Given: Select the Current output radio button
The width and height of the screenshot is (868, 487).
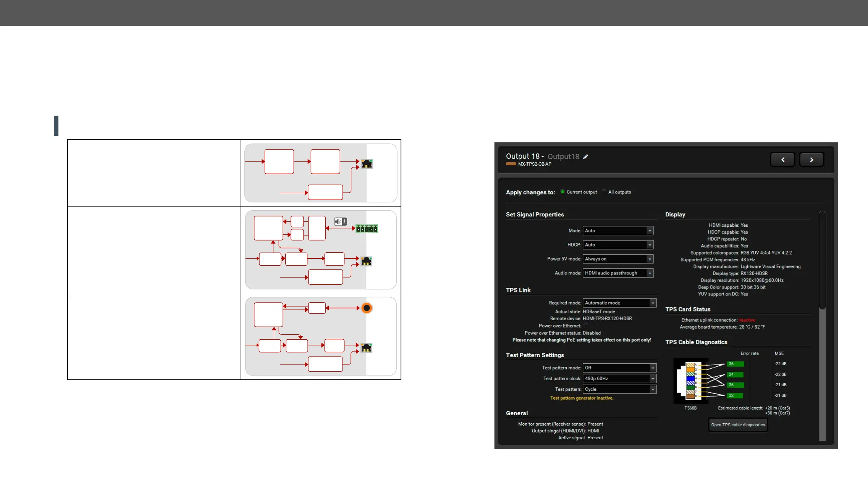Looking at the screenshot, I should tap(563, 192).
